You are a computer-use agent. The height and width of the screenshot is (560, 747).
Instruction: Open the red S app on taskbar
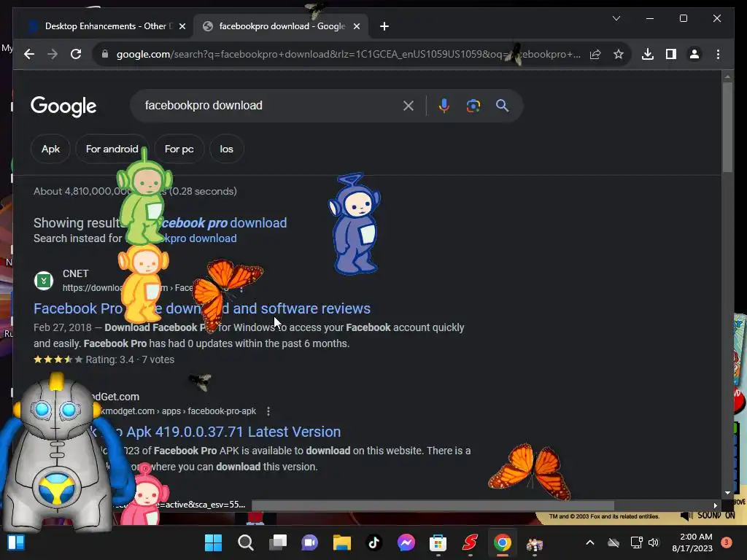[470, 542]
